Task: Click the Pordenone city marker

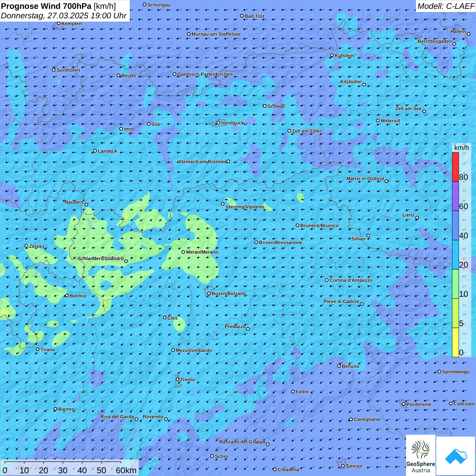Action: (x=404, y=404)
